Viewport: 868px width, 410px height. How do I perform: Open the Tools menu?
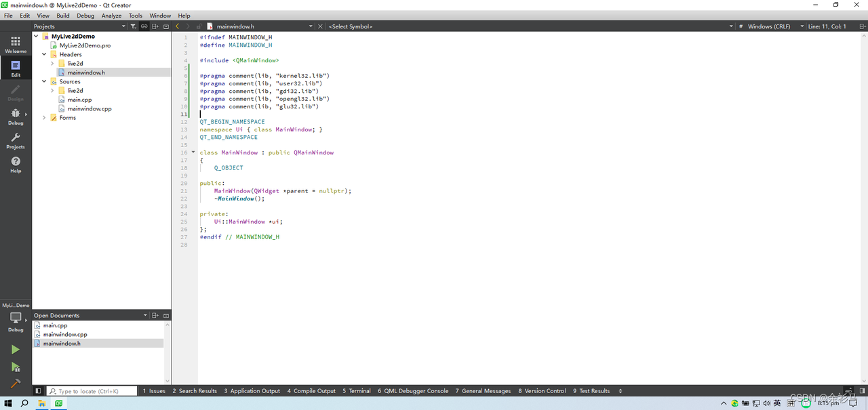click(136, 16)
